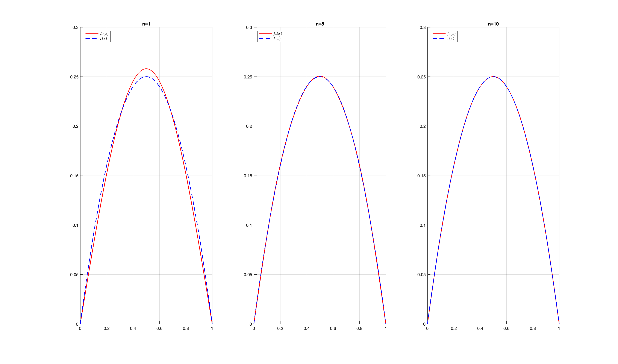618x364 pixels.
Task: Click the curve peak in the n=10 plot
Action: click(x=493, y=77)
